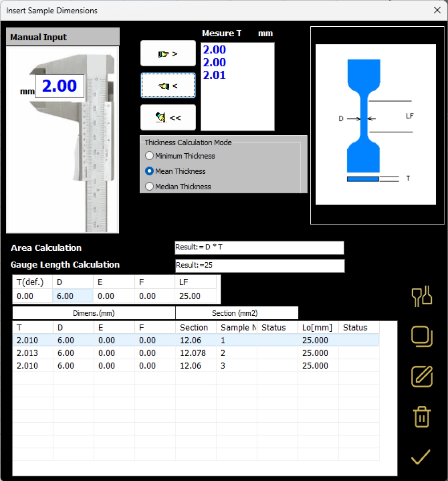Viewport: 448px width, 481px height.
Task: Select the LF value cell 25.00
Action: [195, 296]
